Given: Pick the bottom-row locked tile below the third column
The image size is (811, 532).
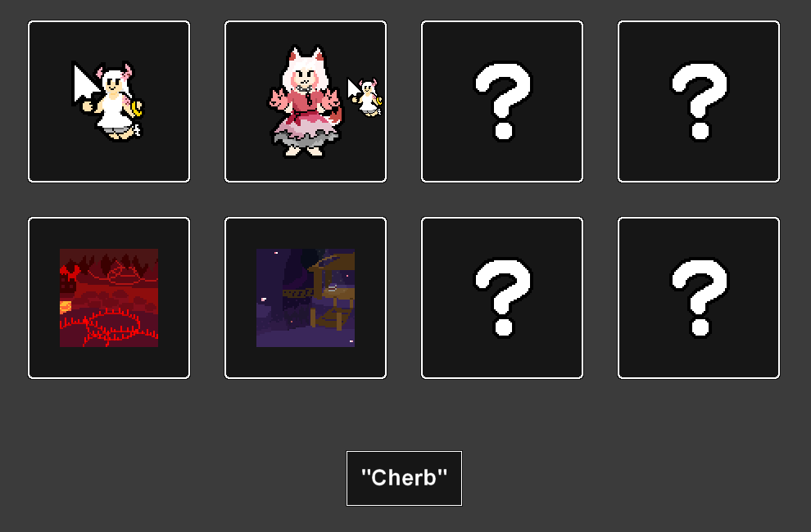Looking at the screenshot, I should pos(501,298).
